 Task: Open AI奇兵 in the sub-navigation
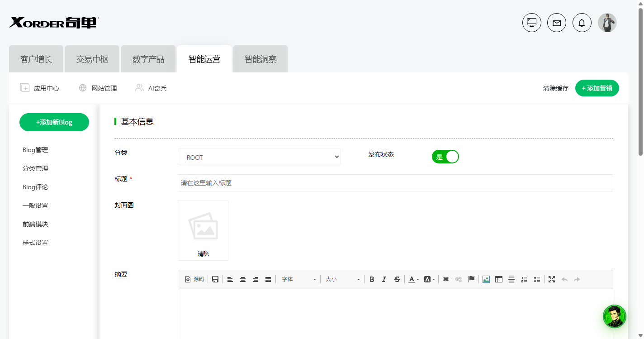tap(158, 88)
